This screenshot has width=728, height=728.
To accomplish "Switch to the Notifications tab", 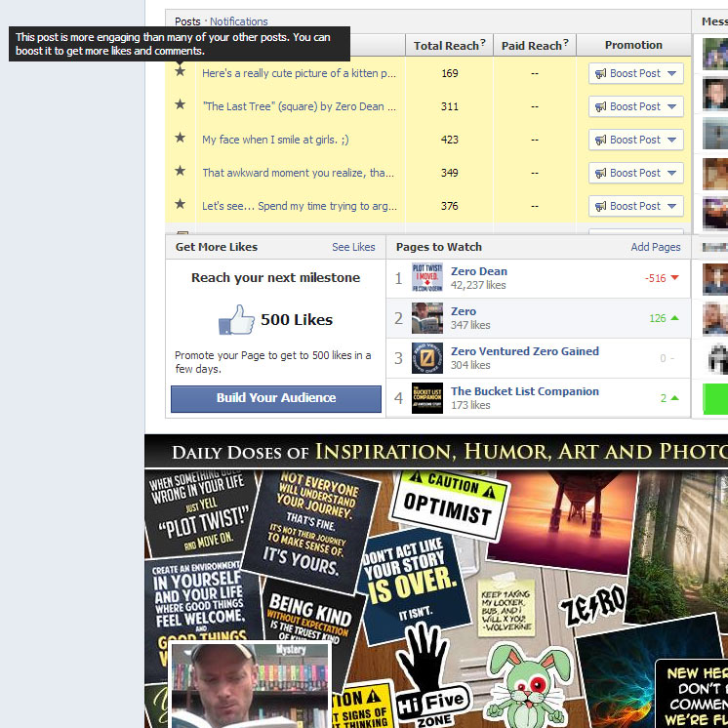I will coord(239,21).
